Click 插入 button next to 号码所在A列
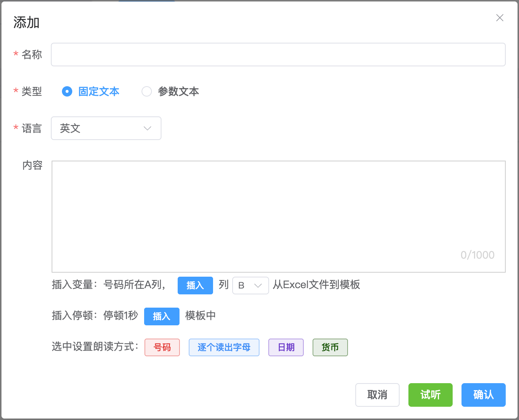Screen dimensions: 519x420 click(195, 286)
